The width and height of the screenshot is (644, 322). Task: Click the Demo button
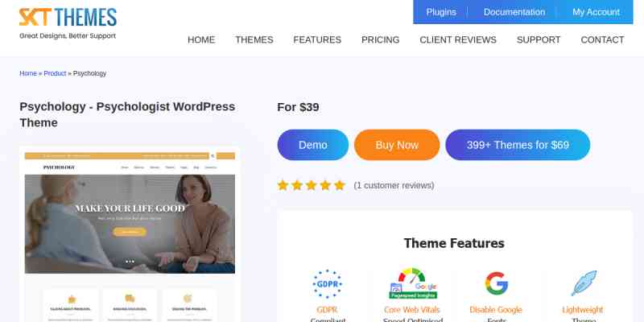313,145
